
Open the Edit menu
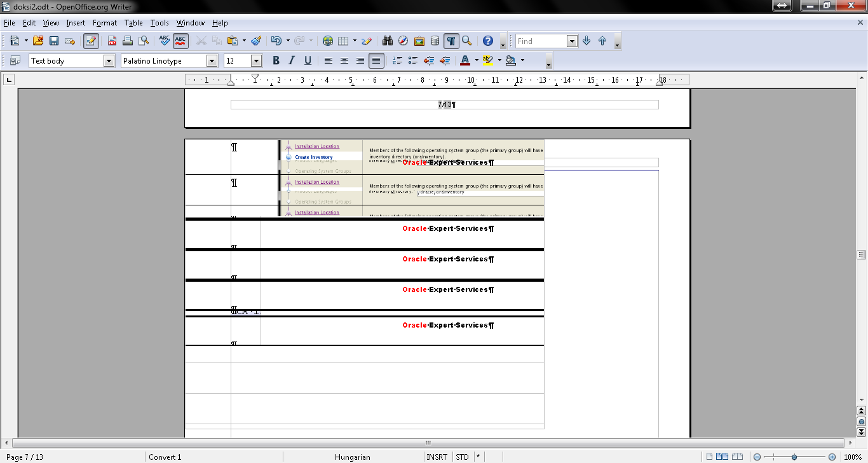pyautogui.click(x=29, y=23)
